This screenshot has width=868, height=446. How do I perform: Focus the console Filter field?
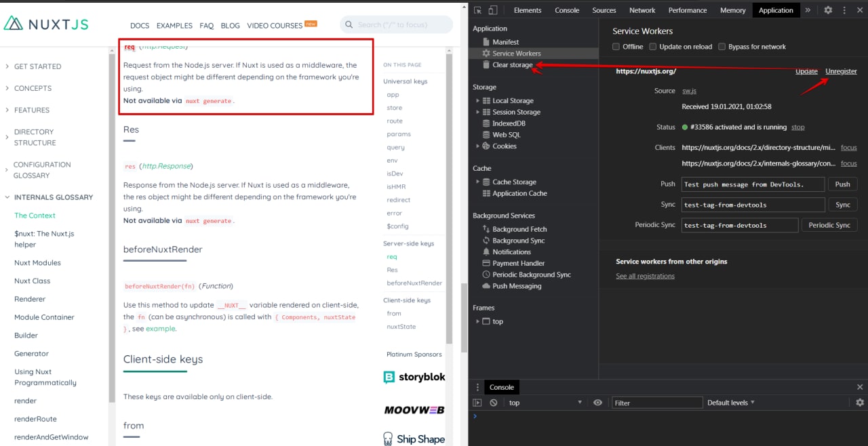point(657,403)
